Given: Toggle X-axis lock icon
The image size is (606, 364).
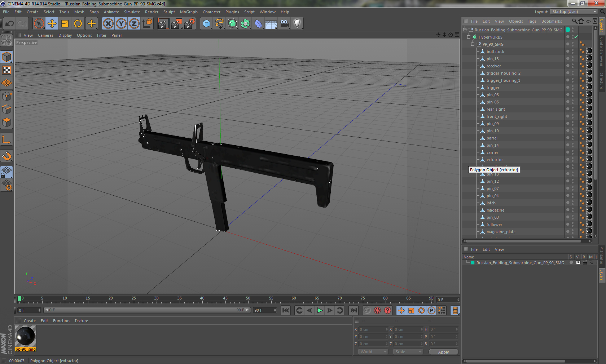Looking at the screenshot, I should pyautogui.click(x=108, y=24).
